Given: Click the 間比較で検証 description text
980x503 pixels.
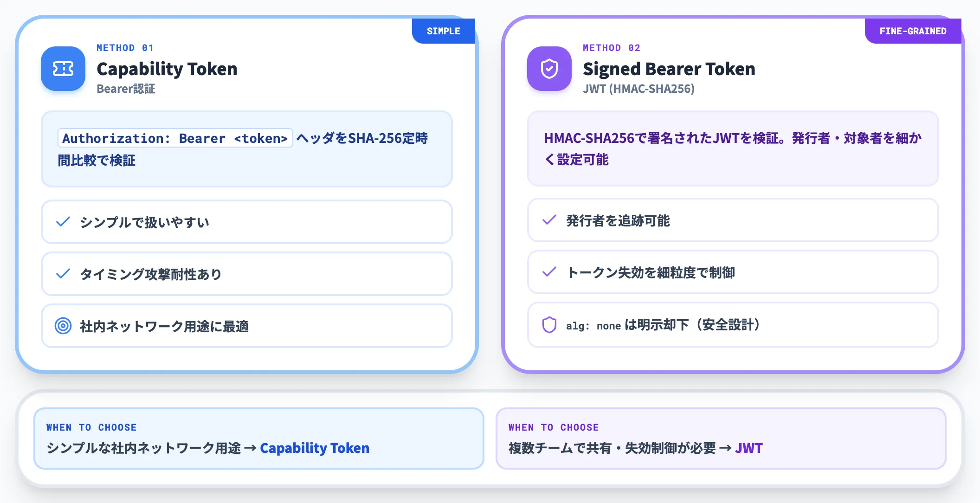Looking at the screenshot, I should [x=97, y=161].
